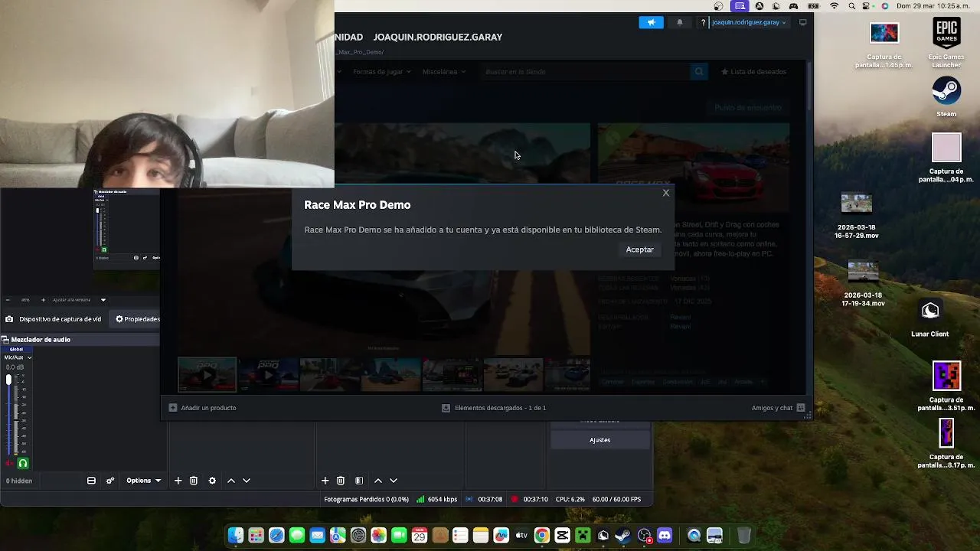Open JOAQUIN.RODRIGUEZ.GARAY profile tab
This screenshot has width=980, height=551.
tap(438, 37)
